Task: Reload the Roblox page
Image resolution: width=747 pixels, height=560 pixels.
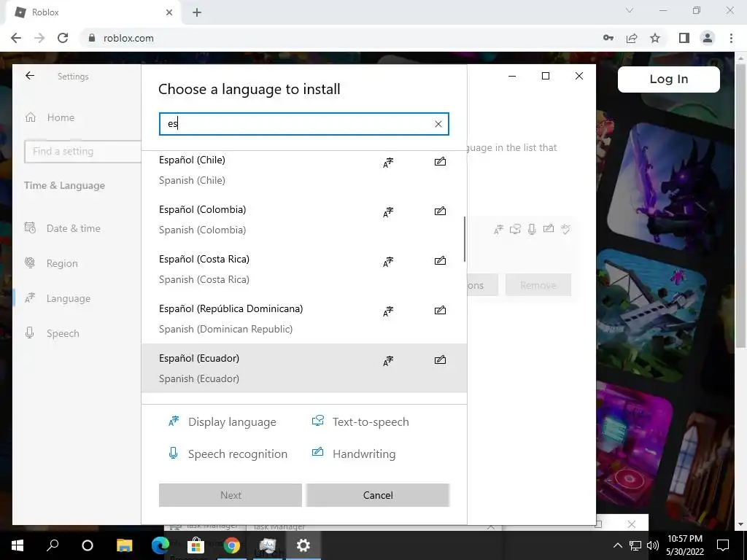Action: click(63, 38)
